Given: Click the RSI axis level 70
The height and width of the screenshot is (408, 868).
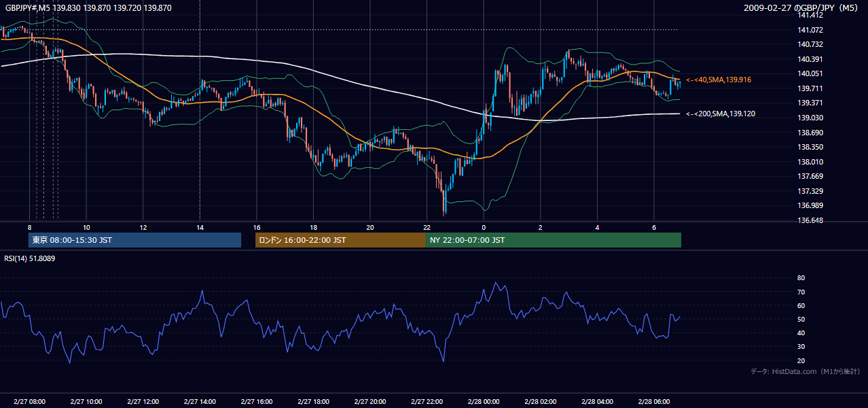Looking at the screenshot, I should coord(801,292).
